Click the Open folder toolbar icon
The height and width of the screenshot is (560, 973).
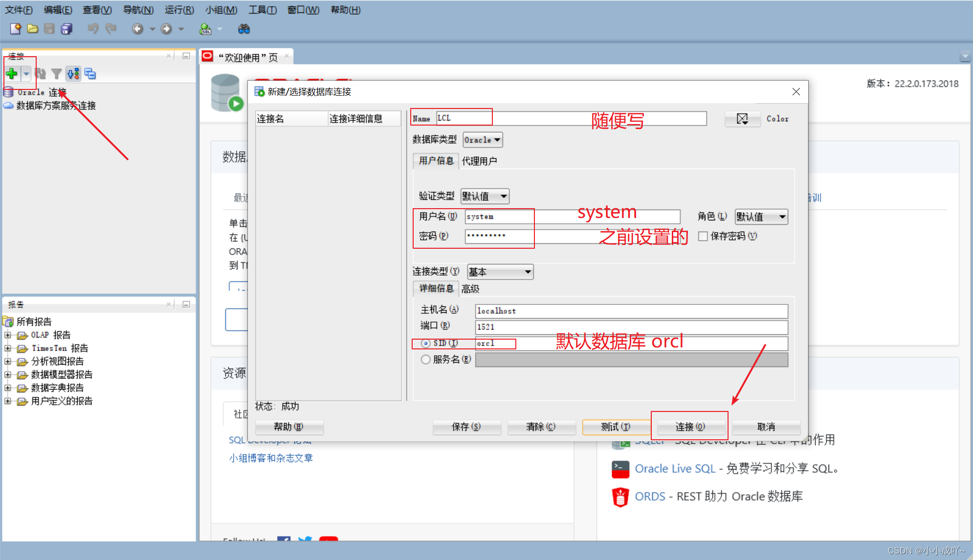33,29
